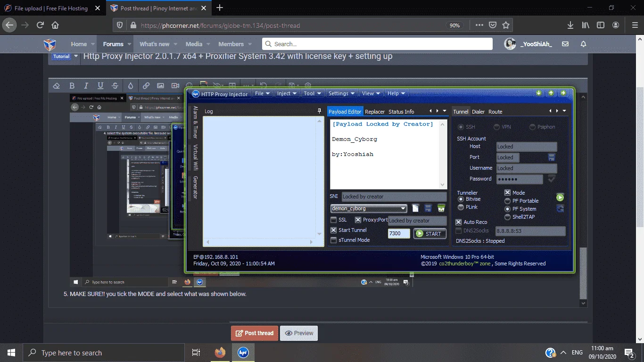Click the insert image icon in forum editor
Viewport: 644px width, 362px height.
(161, 86)
